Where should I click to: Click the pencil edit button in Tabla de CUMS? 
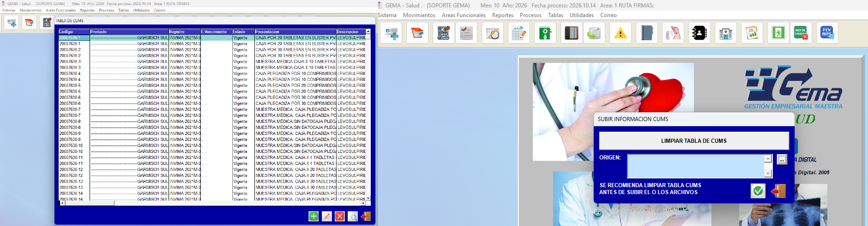coord(327,216)
